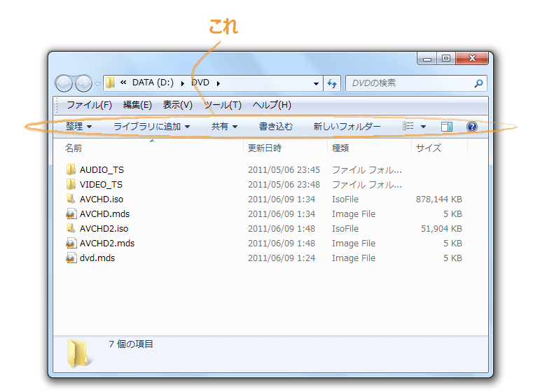The width and height of the screenshot is (554, 392).
Task: Sort by the サイズ column header
Action: click(x=429, y=148)
